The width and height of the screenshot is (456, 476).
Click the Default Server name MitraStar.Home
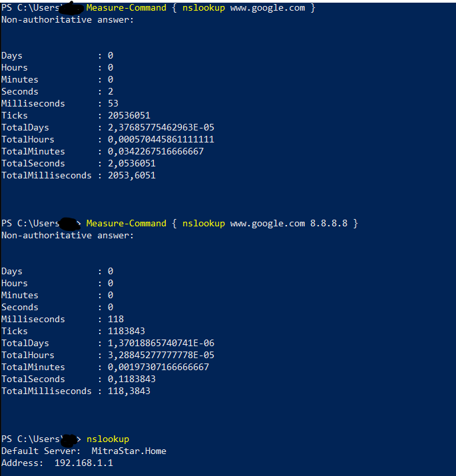(x=129, y=451)
